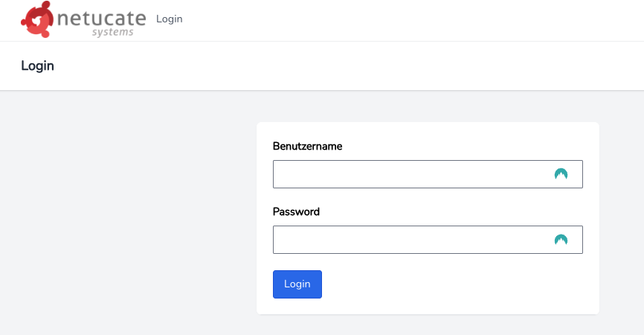Screen dimensions: 644x335
Task: Click the bold Login page heading
Action: click(x=37, y=66)
